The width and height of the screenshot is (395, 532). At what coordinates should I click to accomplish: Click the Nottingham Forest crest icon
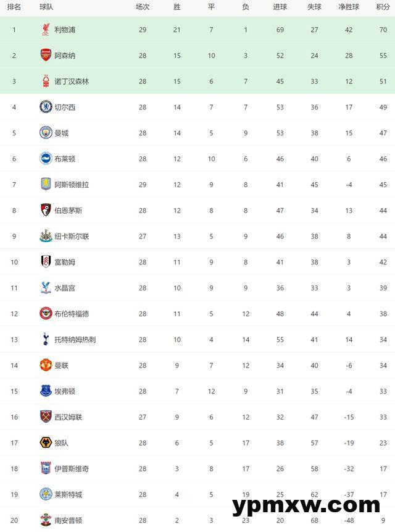pyautogui.click(x=46, y=81)
